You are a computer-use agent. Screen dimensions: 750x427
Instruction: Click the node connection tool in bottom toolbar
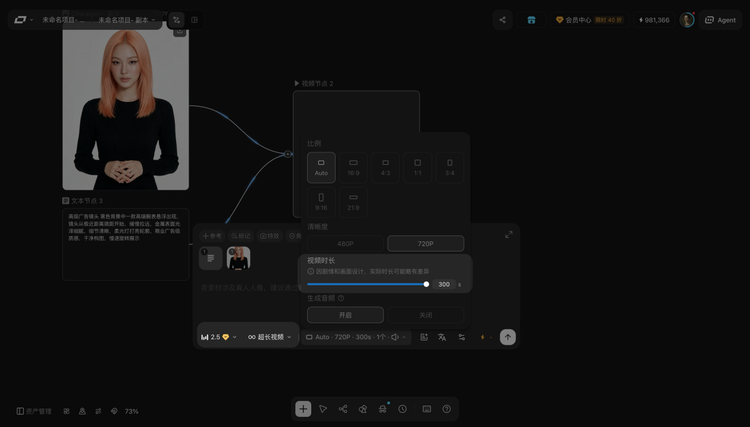tap(343, 409)
